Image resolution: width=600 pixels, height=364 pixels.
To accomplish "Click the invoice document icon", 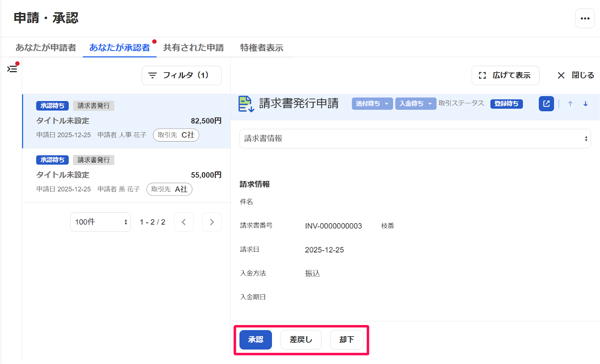I will tap(246, 104).
